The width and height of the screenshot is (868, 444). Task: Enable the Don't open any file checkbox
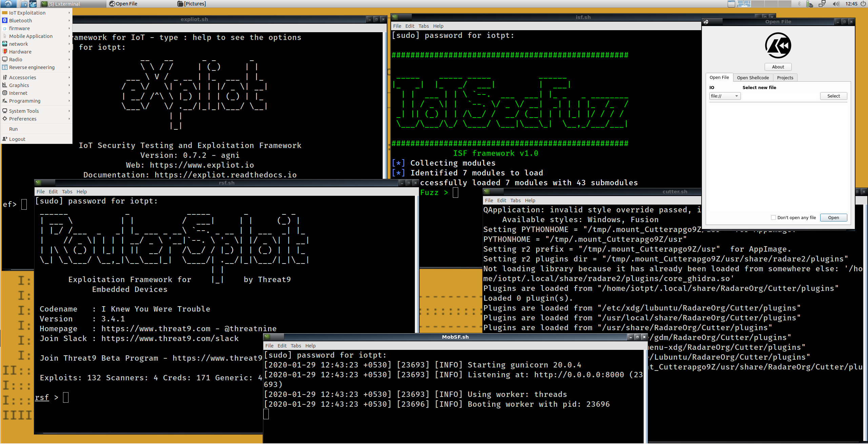[773, 217]
